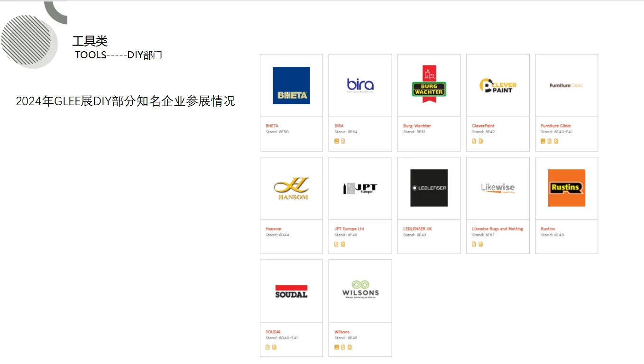Select the JPT Europe logo image

(360, 188)
